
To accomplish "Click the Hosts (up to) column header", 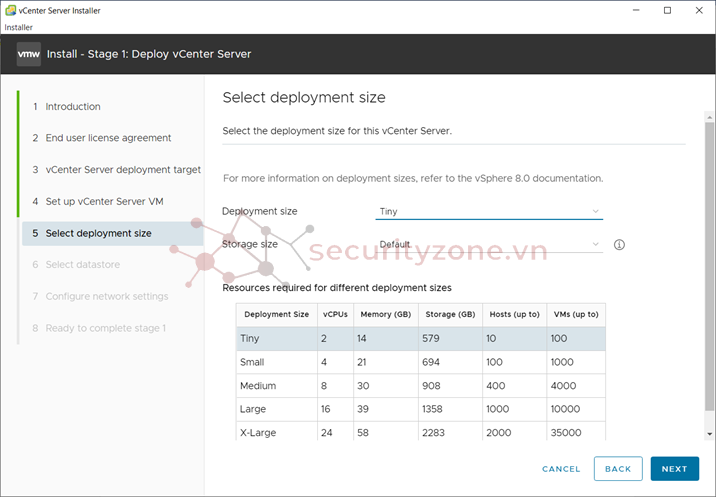I will pyautogui.click(x=515, y=314).
